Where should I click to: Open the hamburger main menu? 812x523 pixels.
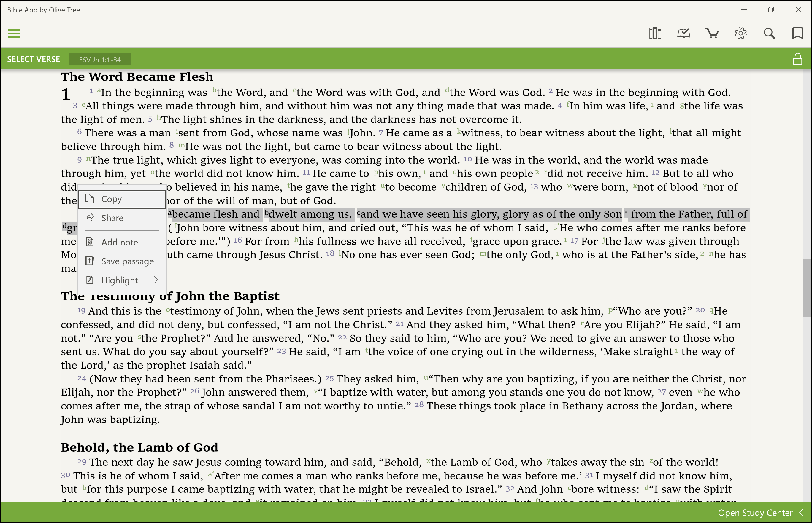14,33
